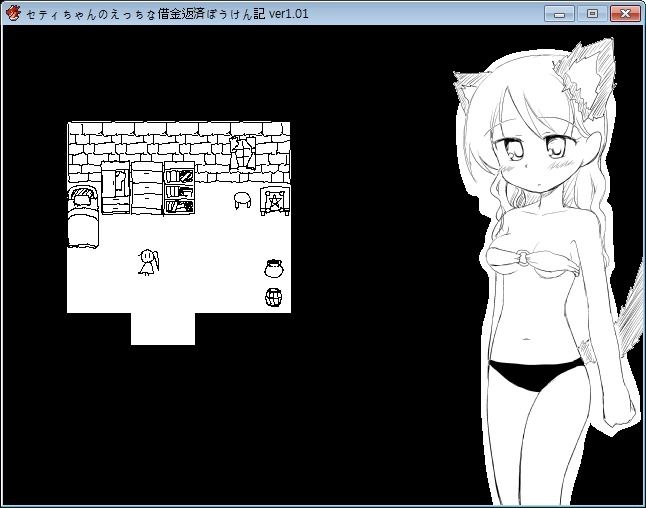Screen dimensions: 646x508
Task: Click the bookshelf in the room
Action: (x=179, y=188)
